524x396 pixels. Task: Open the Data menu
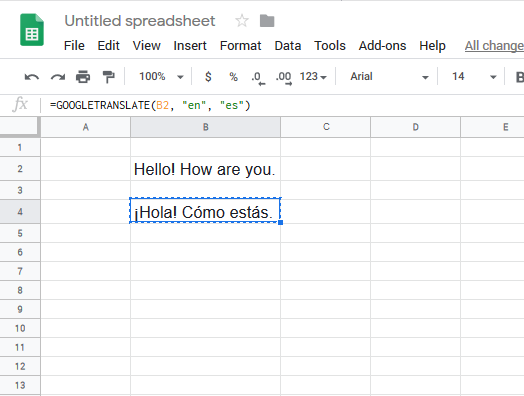click(288, 45)
